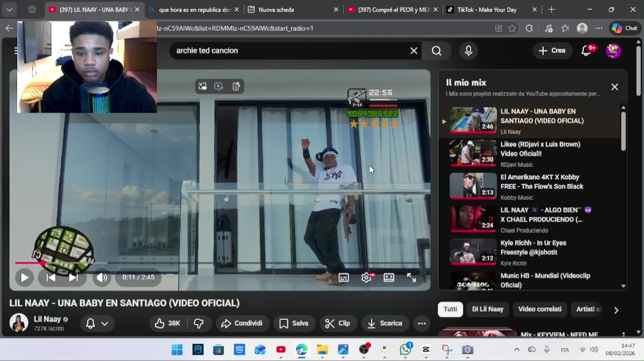Switch the player to theater mode
This screenshot has width=644, height=361.
pos(389,277)
